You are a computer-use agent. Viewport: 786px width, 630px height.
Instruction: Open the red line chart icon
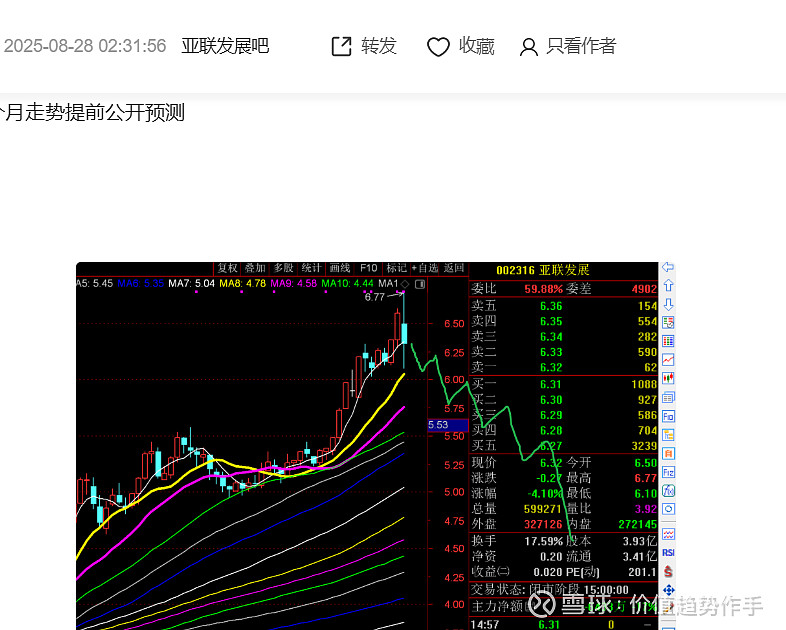click(x=668, y=360)
